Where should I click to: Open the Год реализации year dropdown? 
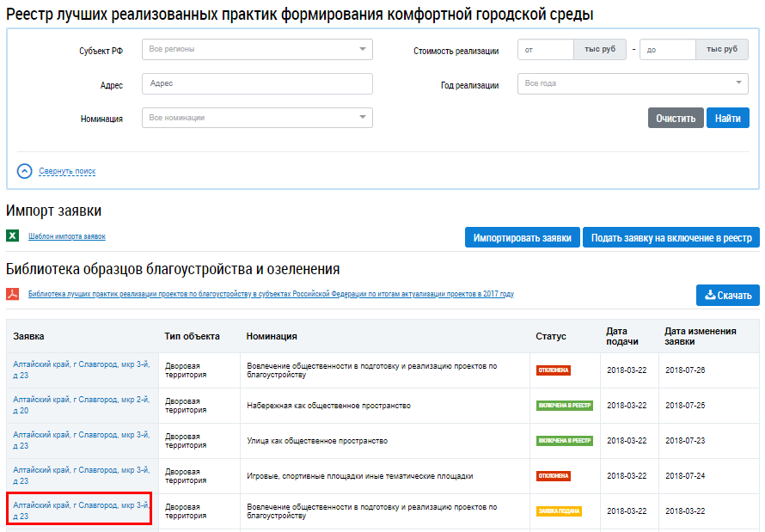tap(633, 84)
